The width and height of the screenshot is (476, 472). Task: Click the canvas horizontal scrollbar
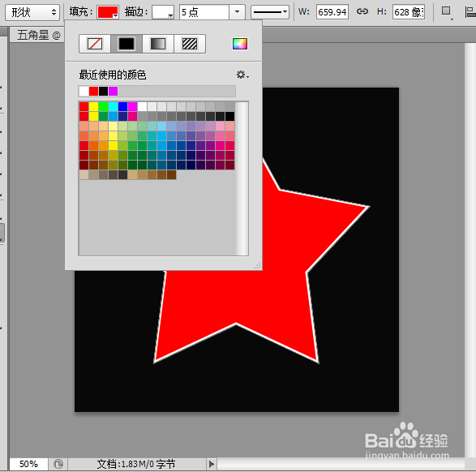coord(341,464)
